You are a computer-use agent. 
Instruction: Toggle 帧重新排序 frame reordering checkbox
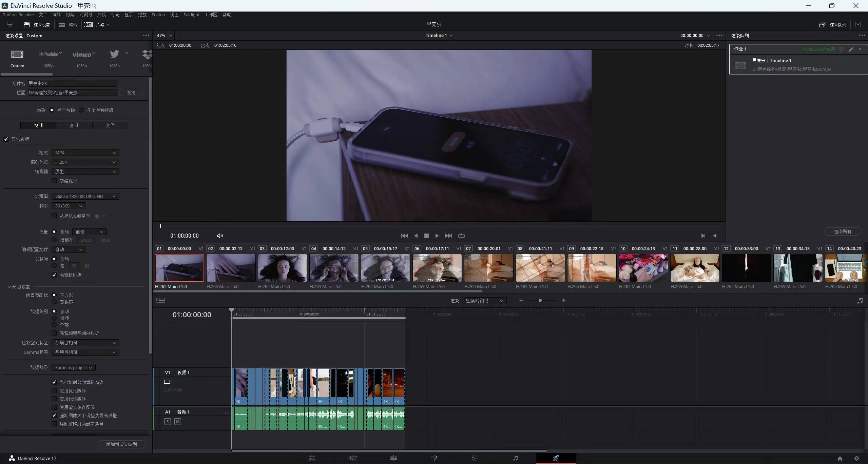click(x=54, y=275)
